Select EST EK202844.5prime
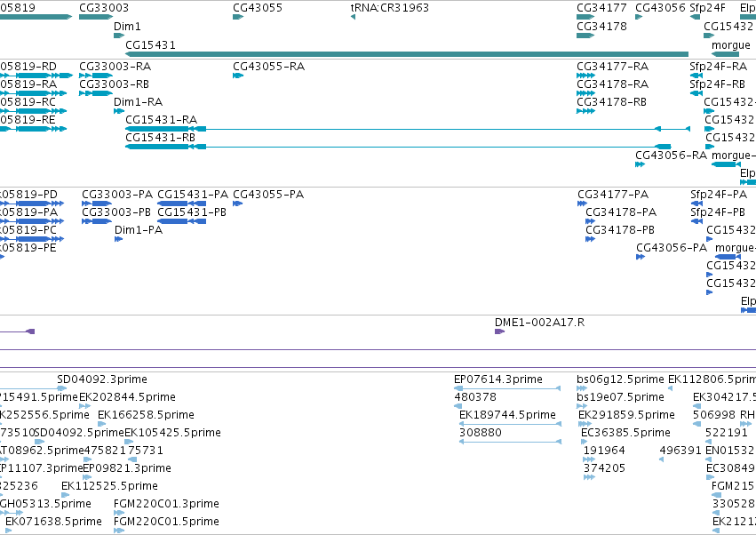The width and height of the screenshot is (756, 535). [127, 397]
